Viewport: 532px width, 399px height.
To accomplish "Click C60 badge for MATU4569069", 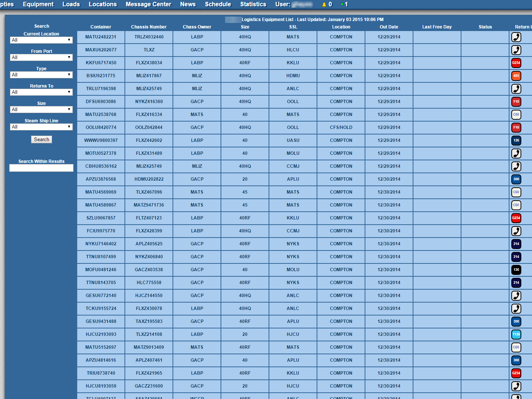I will [x=516, y=192].
